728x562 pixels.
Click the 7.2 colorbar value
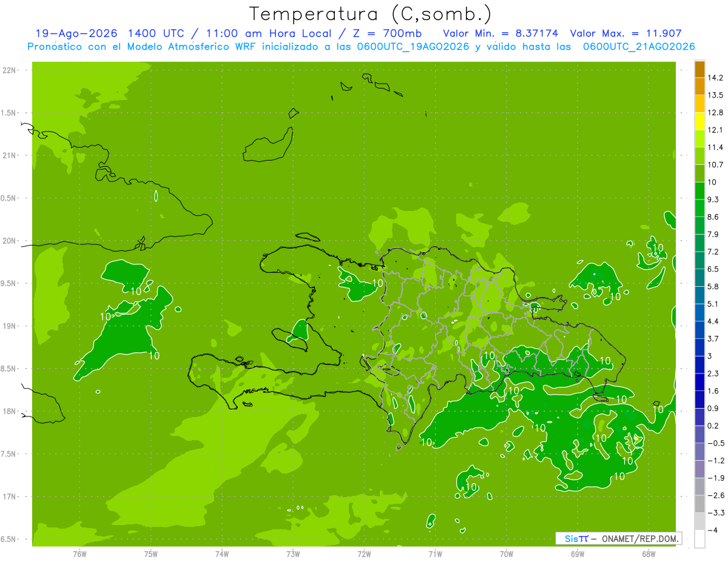713,252
